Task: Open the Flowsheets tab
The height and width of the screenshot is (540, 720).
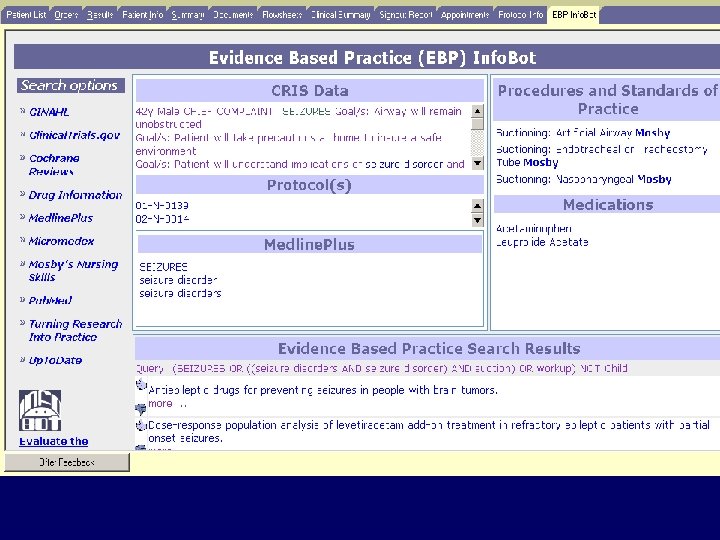Action: pyautogui.click(x=282, y=15)
